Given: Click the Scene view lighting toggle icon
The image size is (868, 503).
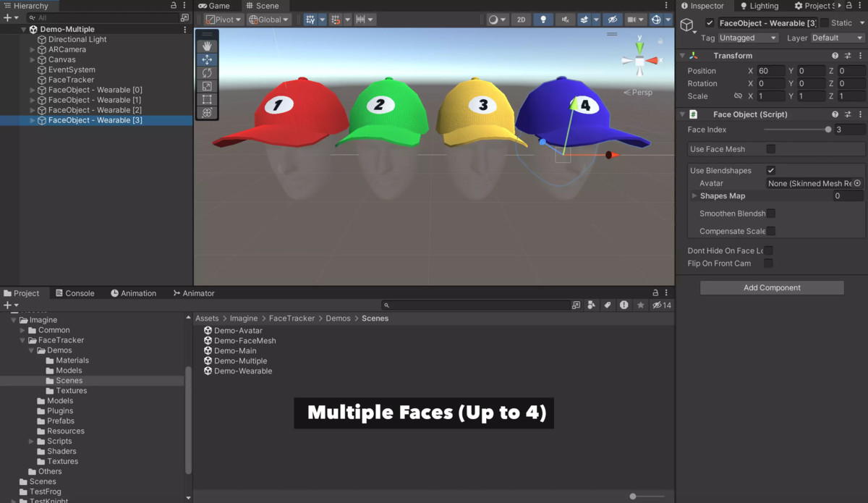Looking at the screenshot, I should pyautogui.click(x=543, y=20).
